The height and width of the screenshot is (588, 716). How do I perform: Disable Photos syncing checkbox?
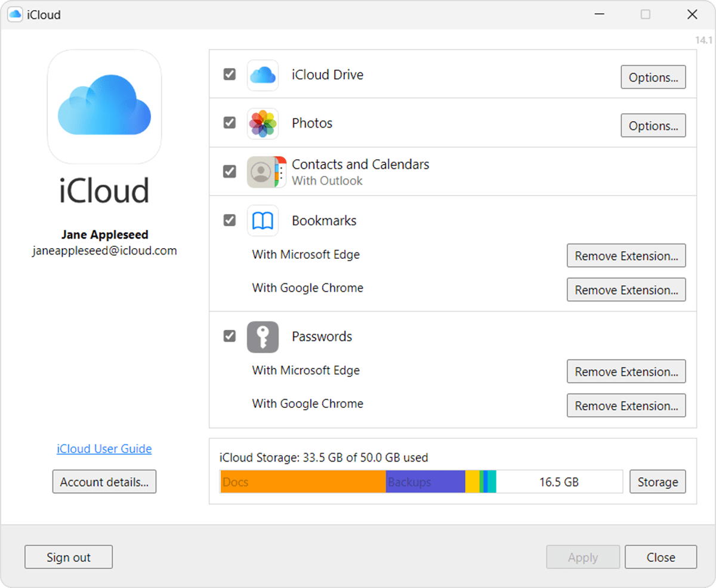229,123
